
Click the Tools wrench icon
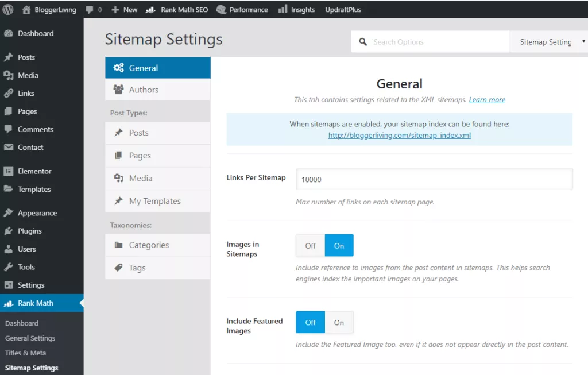point(9,267)
